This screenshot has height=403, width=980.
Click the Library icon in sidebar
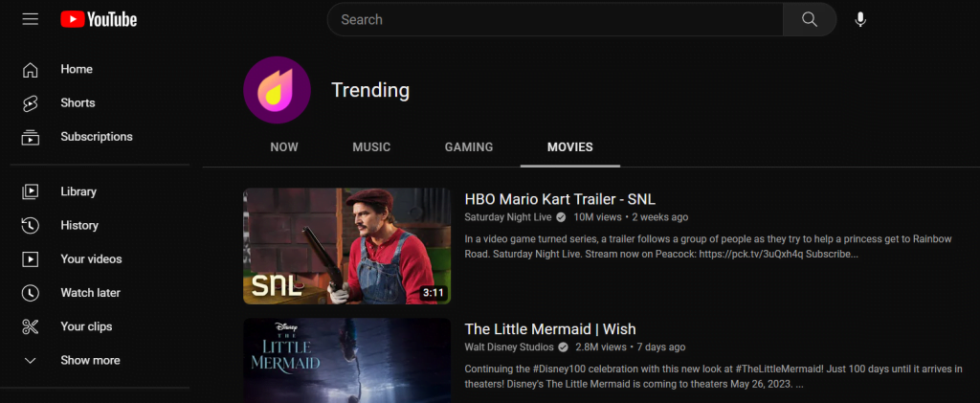pyautogui.click(x=30, y=191)
